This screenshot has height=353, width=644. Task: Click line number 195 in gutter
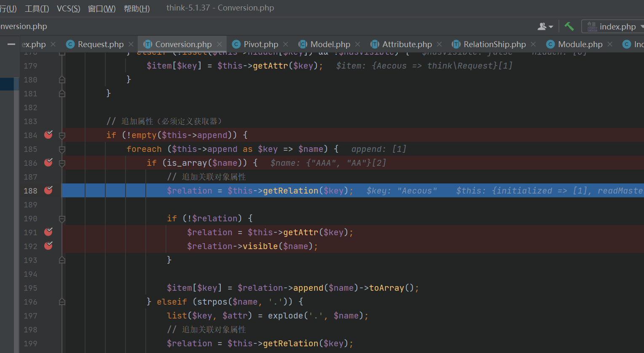pyautogui.click(x=30, y=288)
